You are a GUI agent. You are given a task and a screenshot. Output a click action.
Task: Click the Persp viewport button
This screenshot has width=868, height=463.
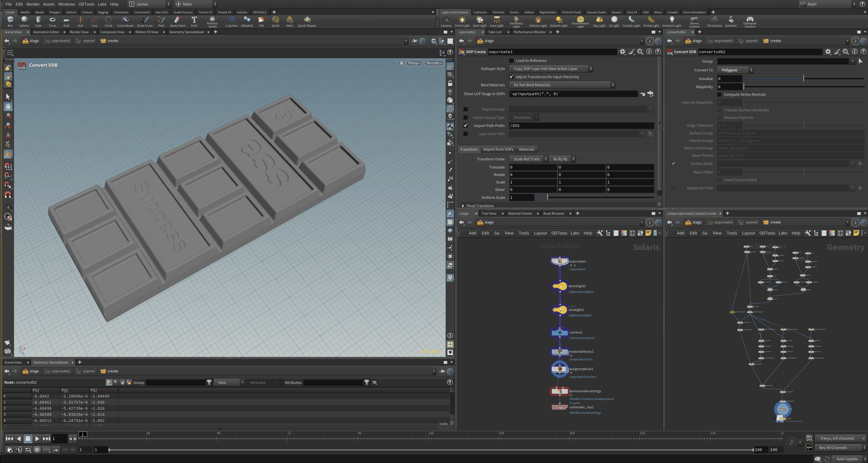(x=414, y=63)
